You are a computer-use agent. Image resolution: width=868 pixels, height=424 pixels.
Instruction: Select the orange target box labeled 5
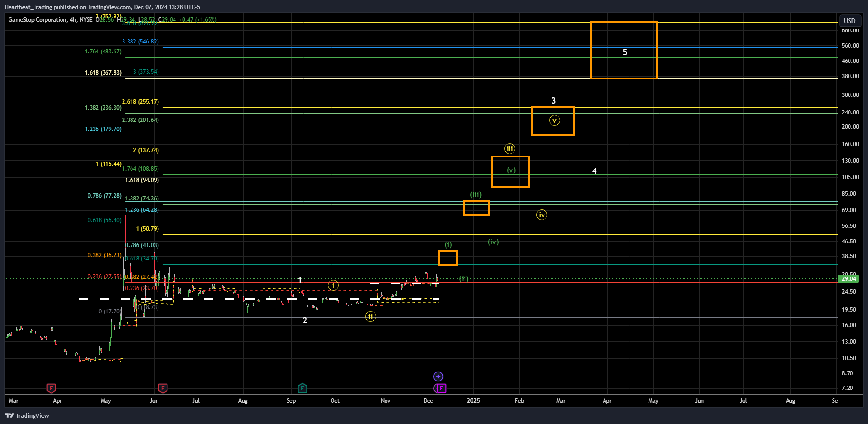coord(623,50)
